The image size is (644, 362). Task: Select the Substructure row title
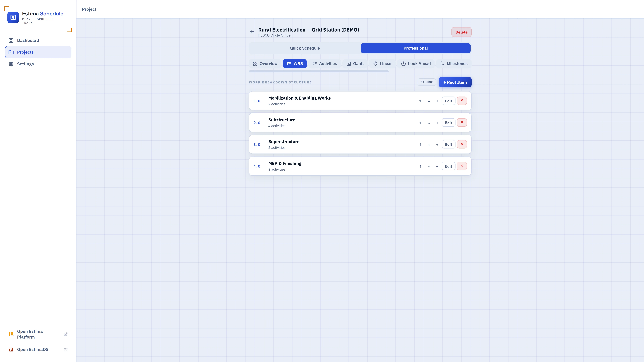click(x=282, y=120)
